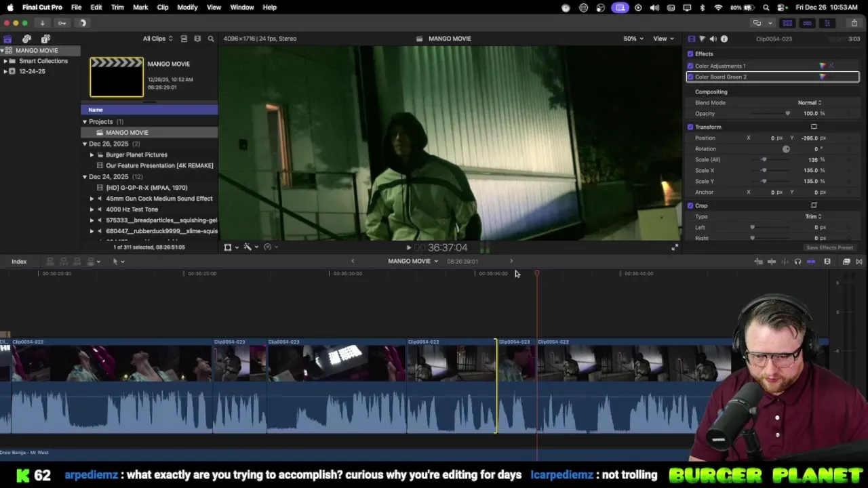Click the viewer play button
Viewport: 868px width, 488px height.
point(408,247)
